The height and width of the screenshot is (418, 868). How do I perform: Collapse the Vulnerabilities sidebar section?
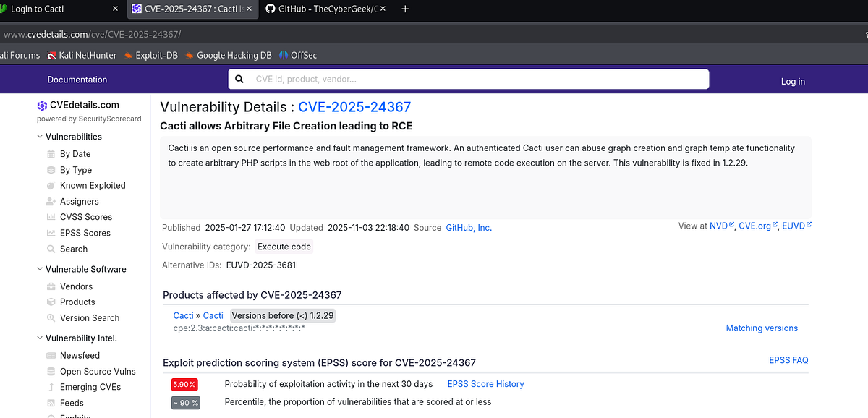pyautogui.click(x=40, y=137)
